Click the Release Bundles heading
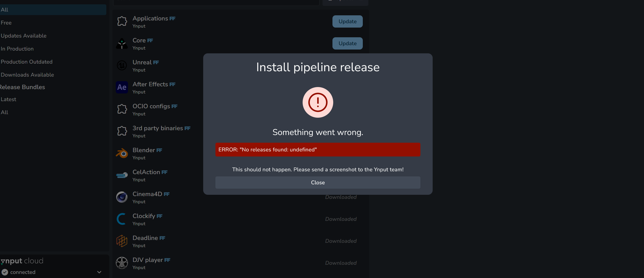644x278 pixels. coord(22,87)
